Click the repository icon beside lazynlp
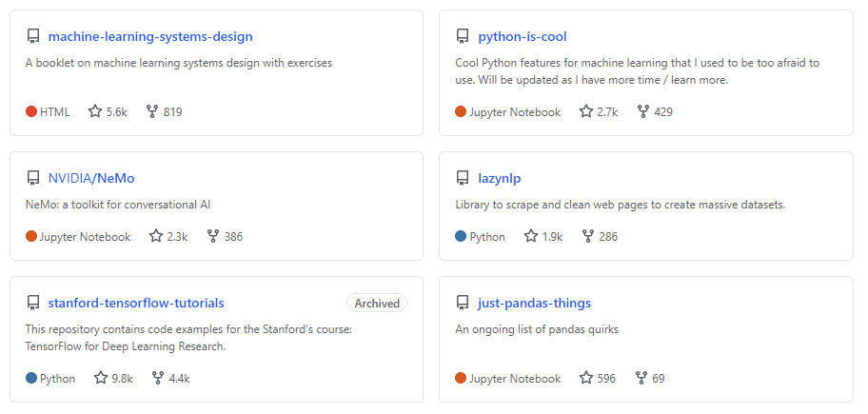 462,178
